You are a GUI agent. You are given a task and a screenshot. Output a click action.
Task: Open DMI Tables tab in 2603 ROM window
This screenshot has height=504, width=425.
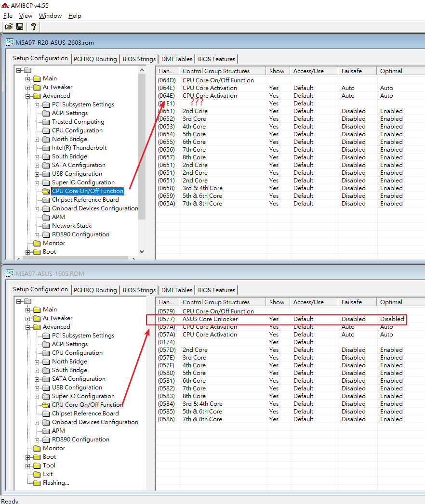click(177, 59)
